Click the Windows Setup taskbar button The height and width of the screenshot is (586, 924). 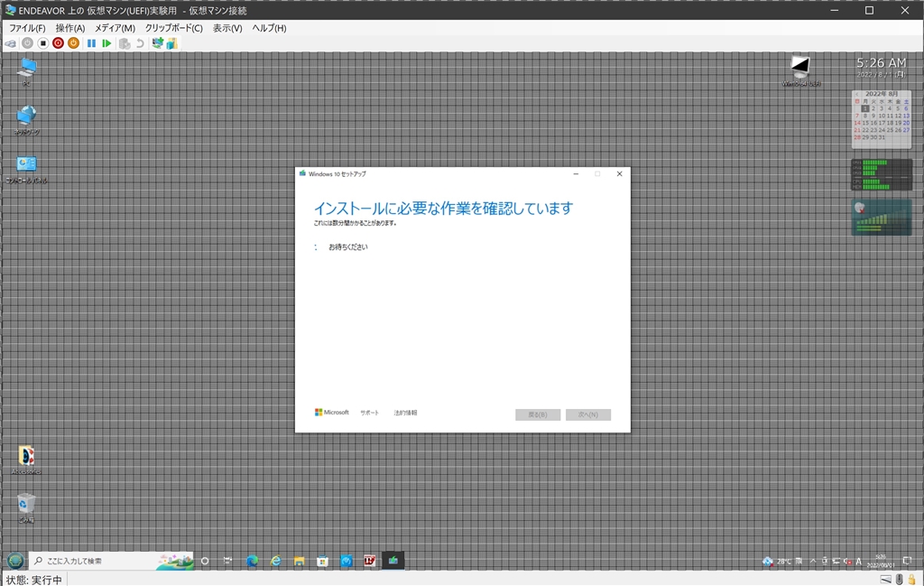point(393,561)
